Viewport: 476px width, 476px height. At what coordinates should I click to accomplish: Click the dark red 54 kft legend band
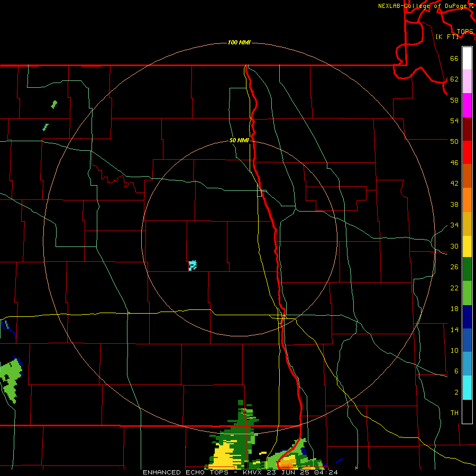tap(467, 129)
